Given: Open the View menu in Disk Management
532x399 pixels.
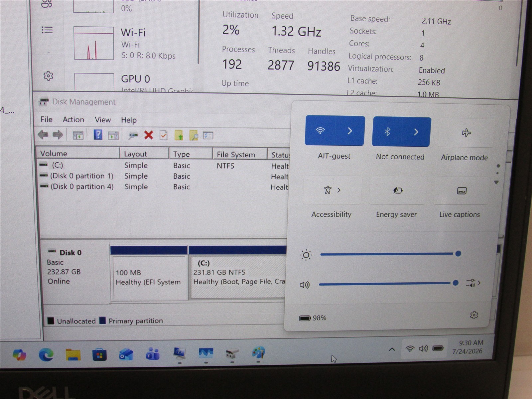Looking at the screenshot, I should tap(103, 120).
